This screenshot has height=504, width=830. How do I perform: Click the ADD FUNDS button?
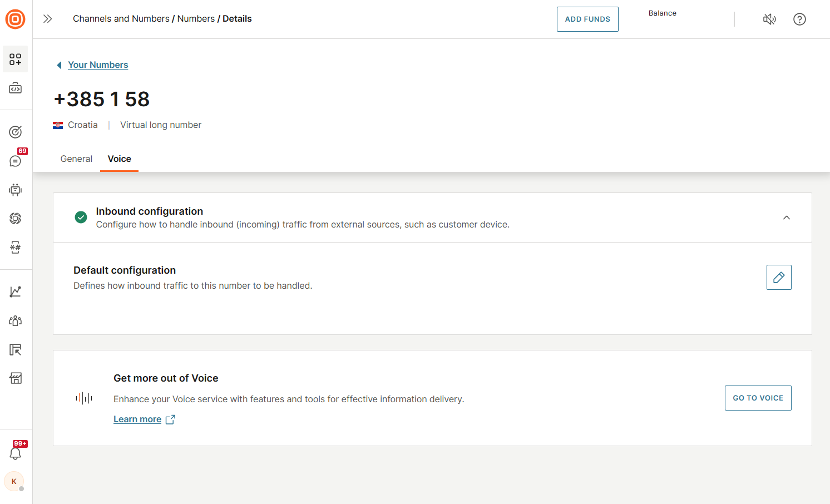(x=587, y=19)
